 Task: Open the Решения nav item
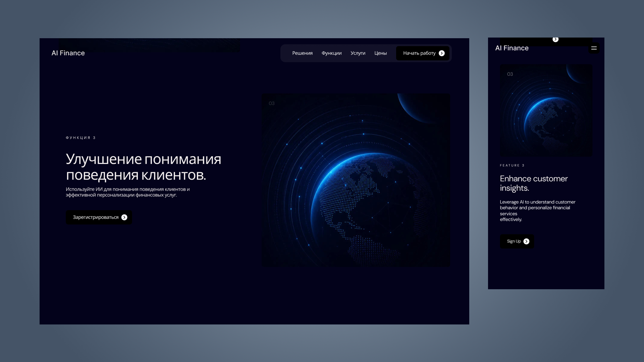coord(302,53)
